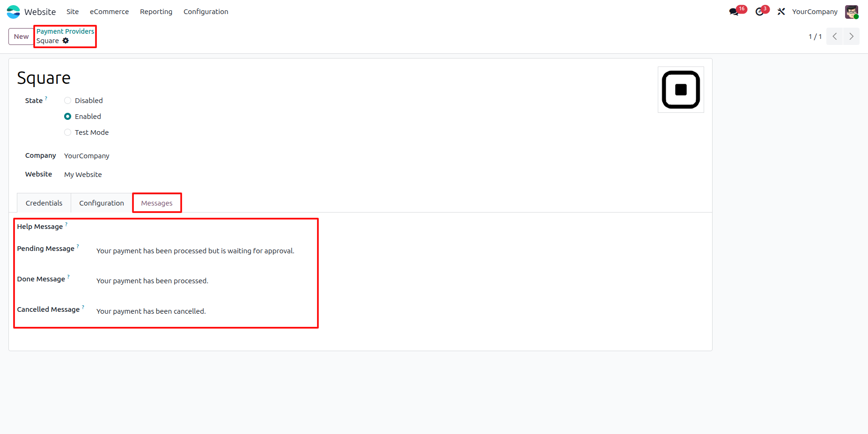868x434 pixels.
Task: Switch to the Credentials tab
Action: pyautogui.click(x=44, y=203)
